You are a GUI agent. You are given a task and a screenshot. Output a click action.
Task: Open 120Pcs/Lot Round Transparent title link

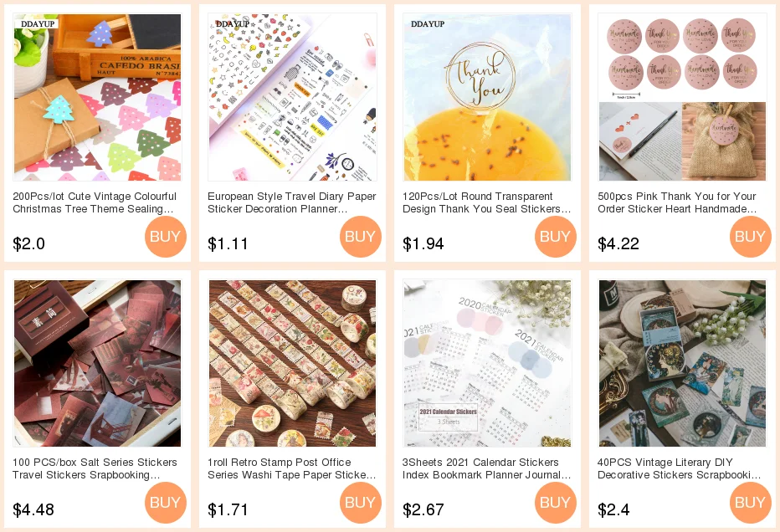(486, 202)
